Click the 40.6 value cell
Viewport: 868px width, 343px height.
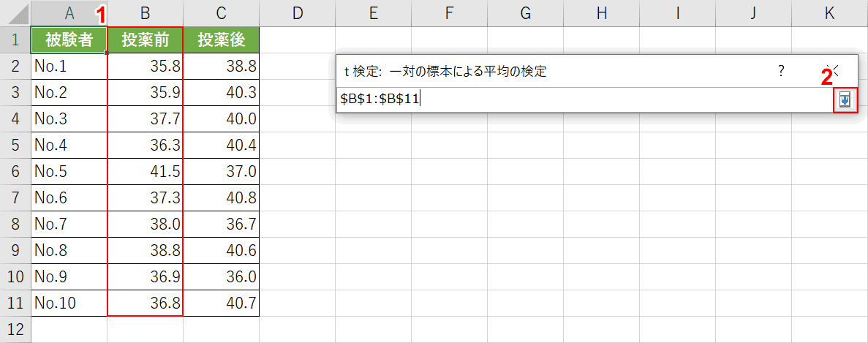(x=221, y=250)
